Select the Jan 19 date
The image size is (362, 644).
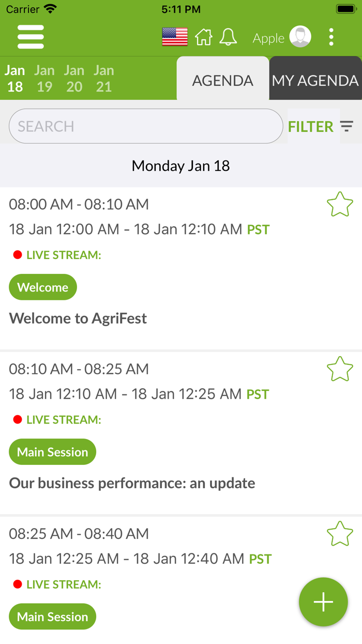coord(44,79)
